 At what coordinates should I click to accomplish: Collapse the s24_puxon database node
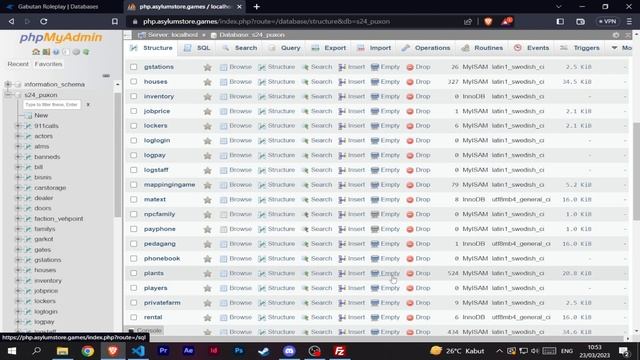8,95
